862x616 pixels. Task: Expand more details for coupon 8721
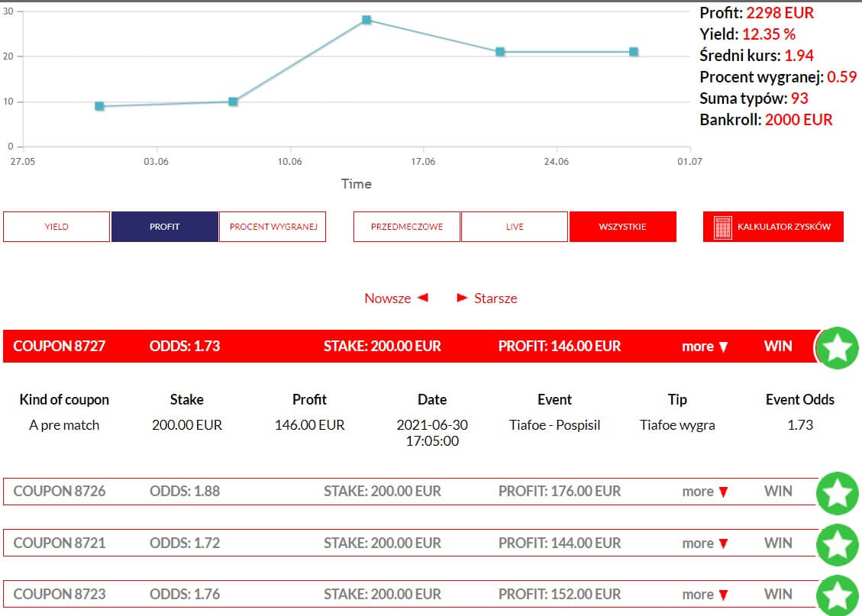pyautogui.click(x=705, y=543)
